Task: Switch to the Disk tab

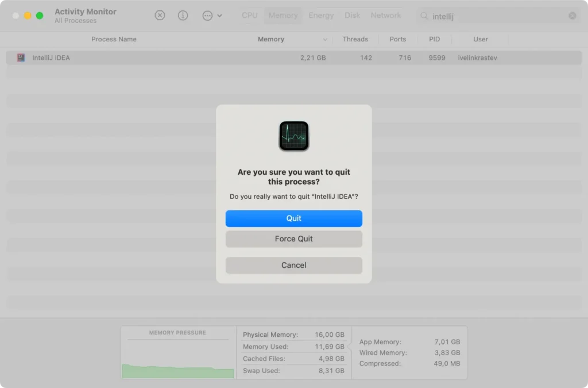Action: (x=352, y=16)
